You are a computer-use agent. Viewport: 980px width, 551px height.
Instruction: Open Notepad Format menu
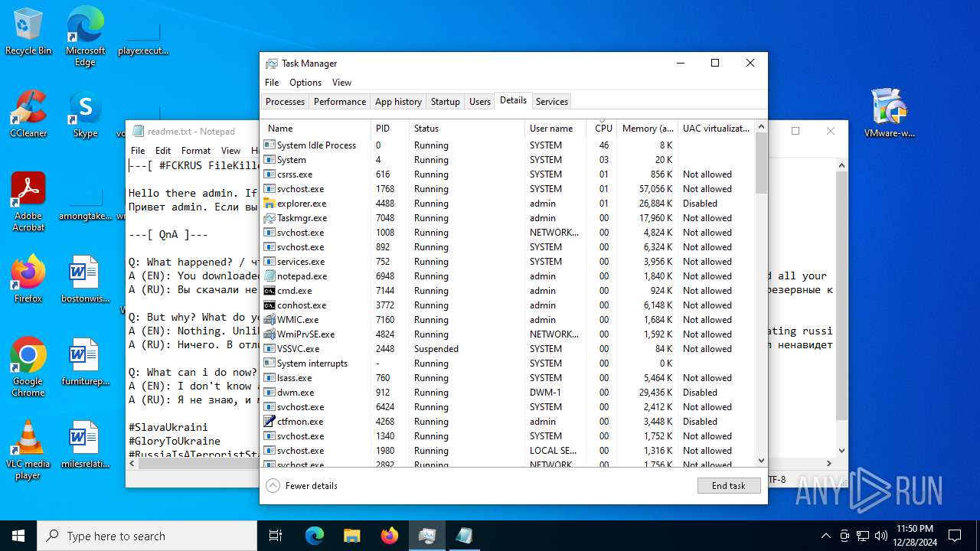tap(196, 151)
